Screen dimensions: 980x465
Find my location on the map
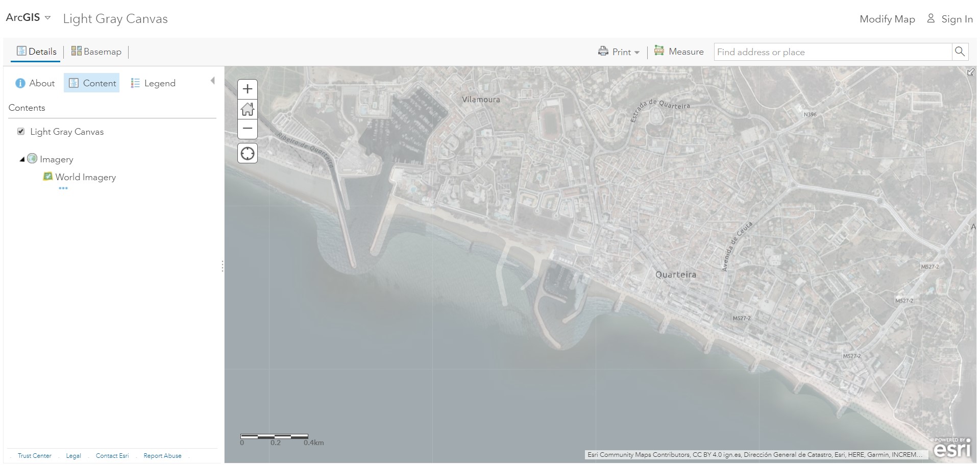tap(248, 154)
